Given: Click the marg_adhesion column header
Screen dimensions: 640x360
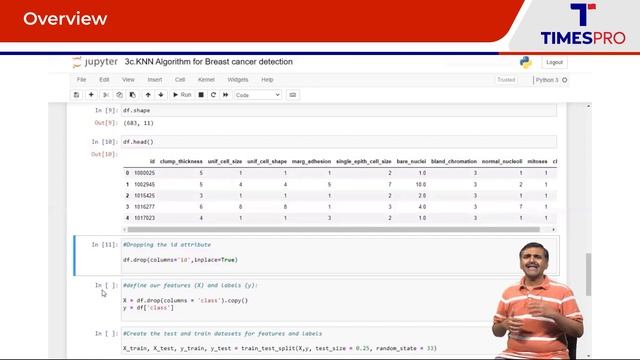Looking at the screenshot, I should click(311, 162).
